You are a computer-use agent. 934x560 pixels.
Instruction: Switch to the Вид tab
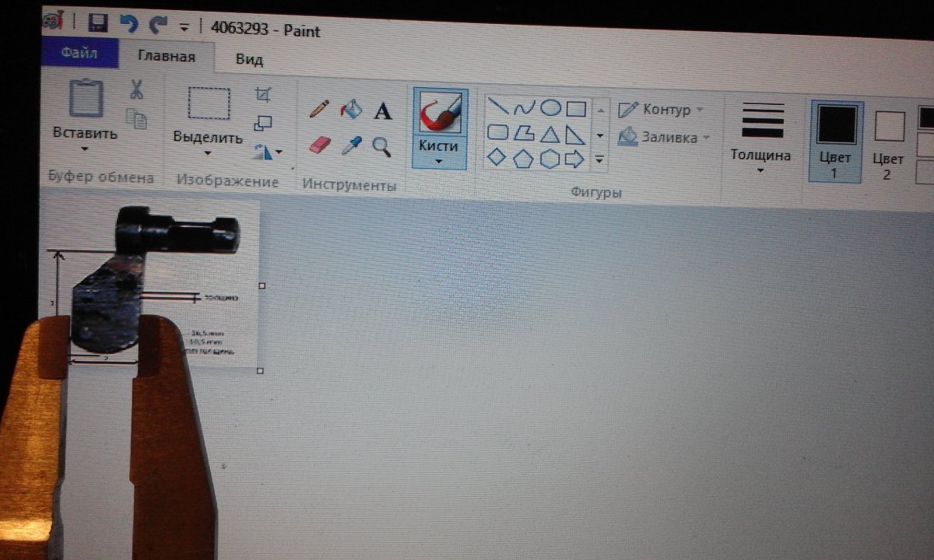point(249,60)
